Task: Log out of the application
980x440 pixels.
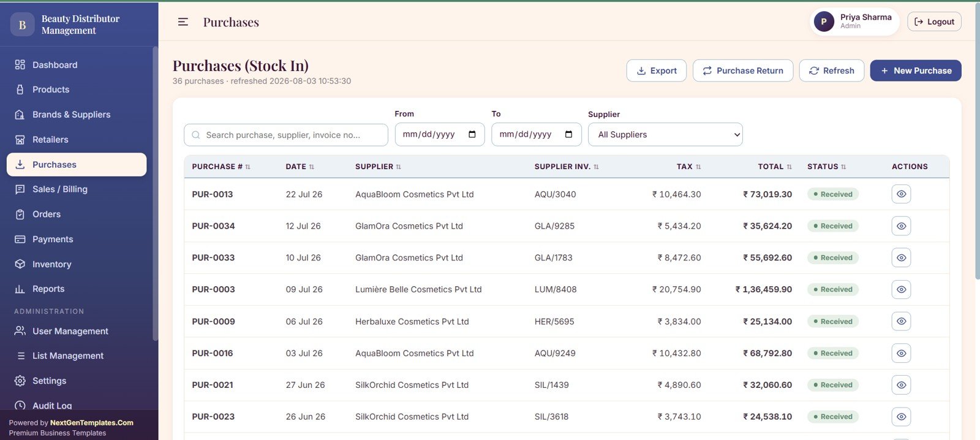Action: (934, 21)
